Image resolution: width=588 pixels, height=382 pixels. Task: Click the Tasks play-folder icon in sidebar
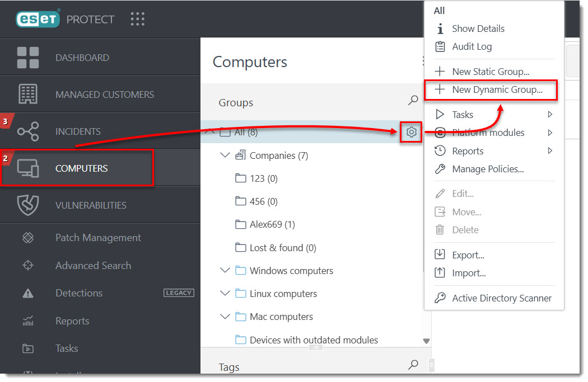28,348
